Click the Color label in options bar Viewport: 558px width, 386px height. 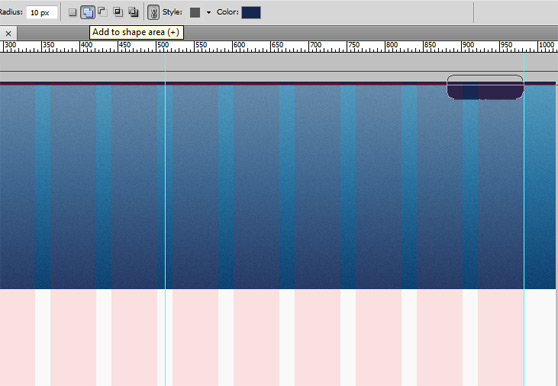pyautogui.click(x=227, y=12)
